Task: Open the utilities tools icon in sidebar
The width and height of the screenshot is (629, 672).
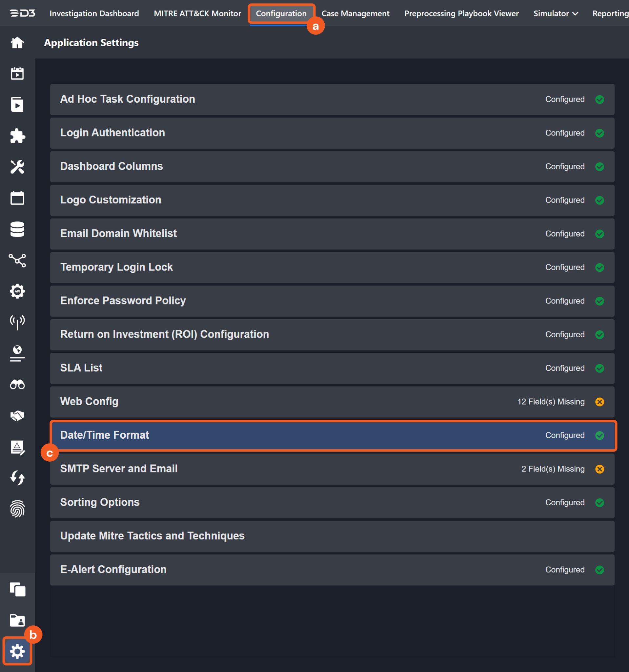Action: 17,167
